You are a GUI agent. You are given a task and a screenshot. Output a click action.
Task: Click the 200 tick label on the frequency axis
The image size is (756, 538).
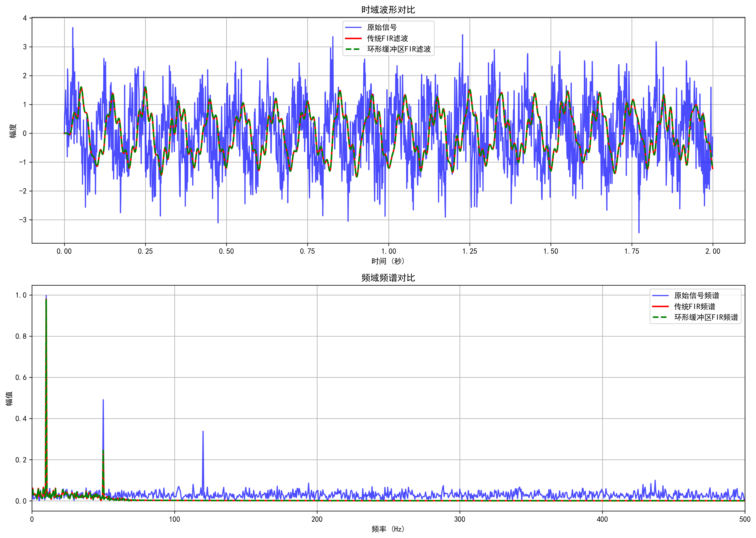(317, 519)
